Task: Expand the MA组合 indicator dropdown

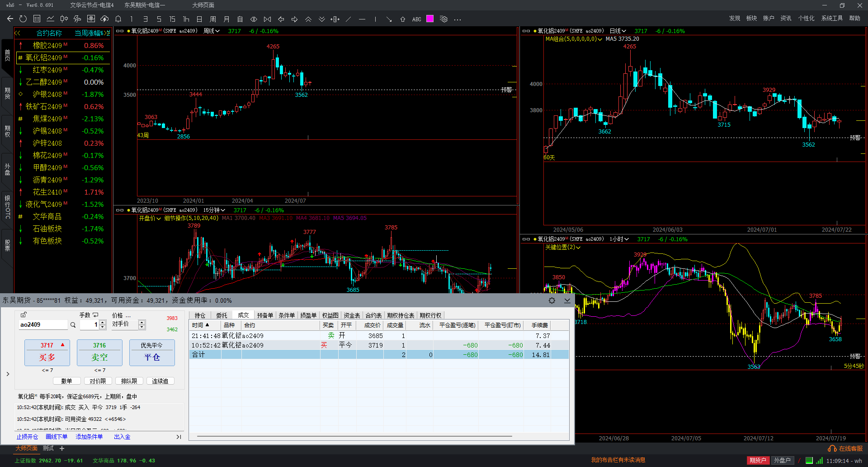Action: (574, 39)
